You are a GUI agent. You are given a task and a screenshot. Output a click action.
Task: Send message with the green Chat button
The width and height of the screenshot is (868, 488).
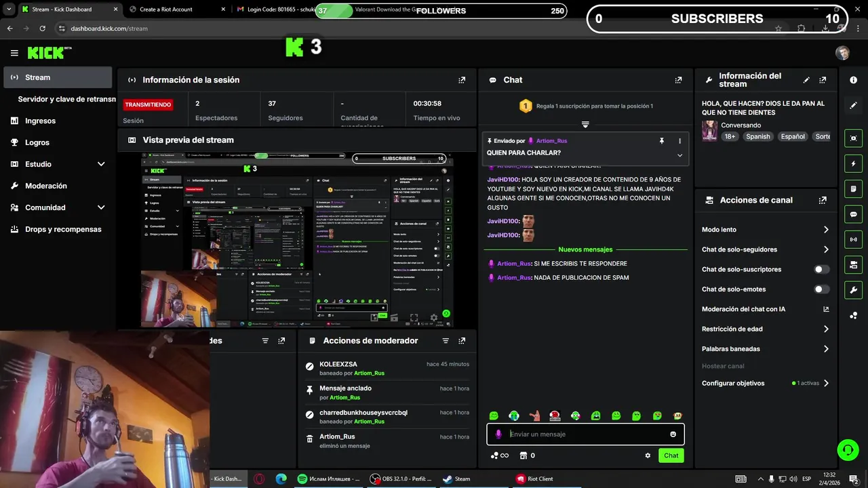click(671, 455)
